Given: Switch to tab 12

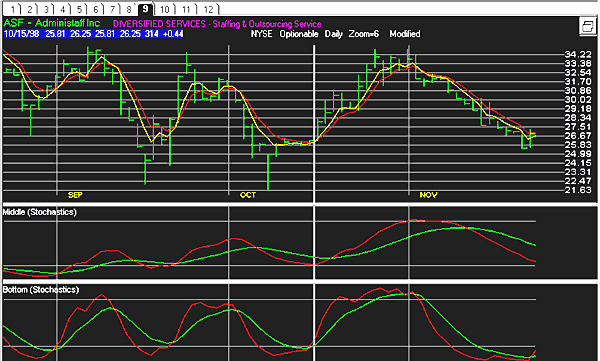Looking at the screenshot, I should 208,9.
